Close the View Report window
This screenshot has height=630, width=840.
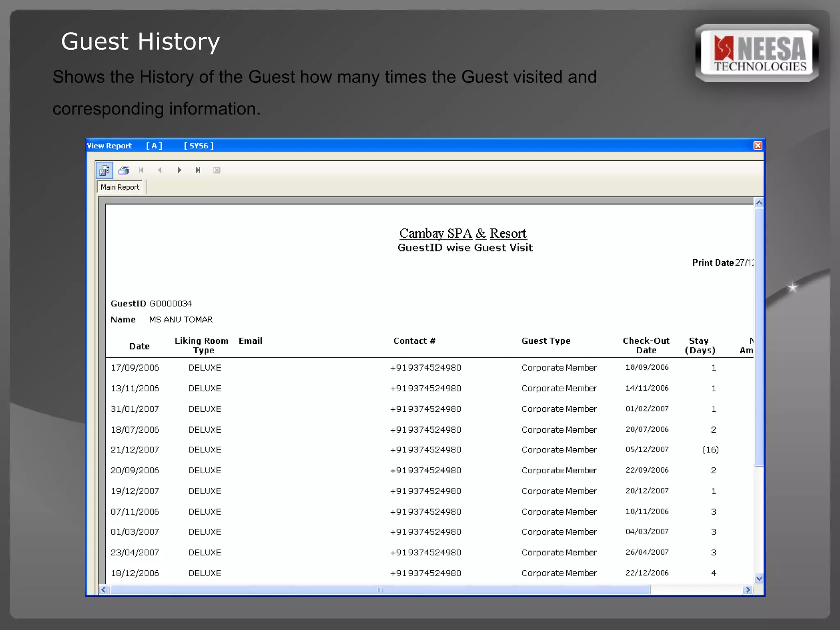758,146
